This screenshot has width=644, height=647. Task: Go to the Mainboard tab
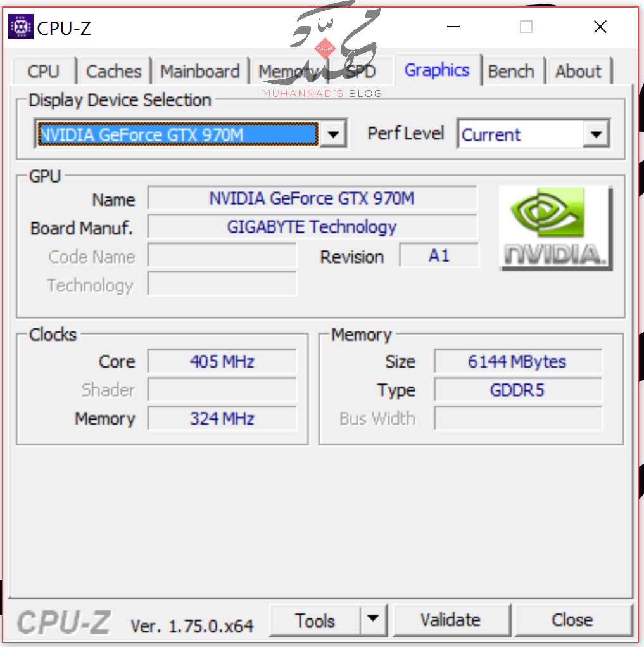pyautogui.click(x=199, y=72)
